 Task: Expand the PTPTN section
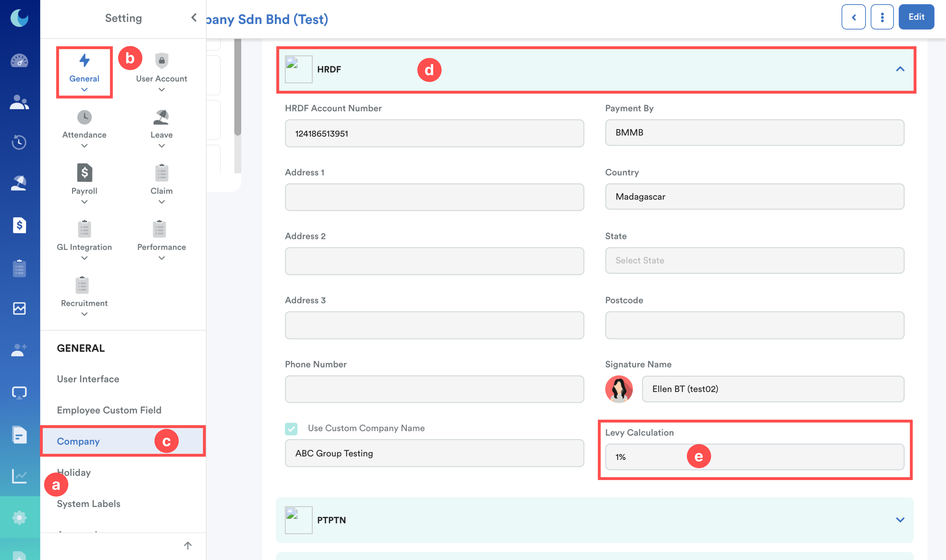(x=900, y=520)
